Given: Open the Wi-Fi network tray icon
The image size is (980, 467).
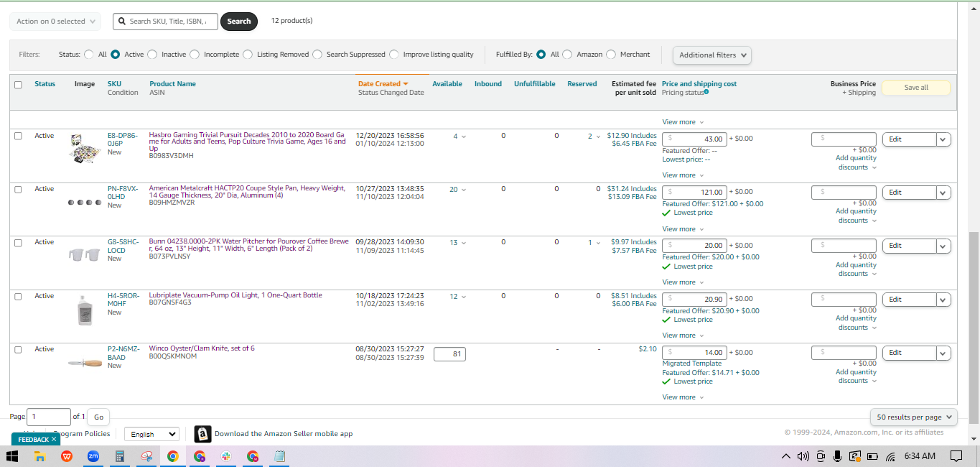Looking at the screenshot, I should 890,456.
